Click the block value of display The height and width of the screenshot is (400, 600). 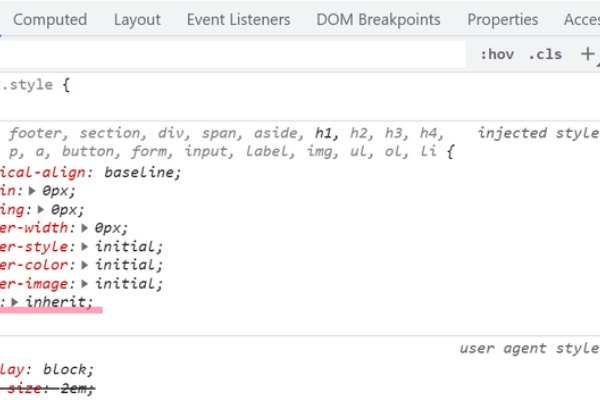pos(65,369)
